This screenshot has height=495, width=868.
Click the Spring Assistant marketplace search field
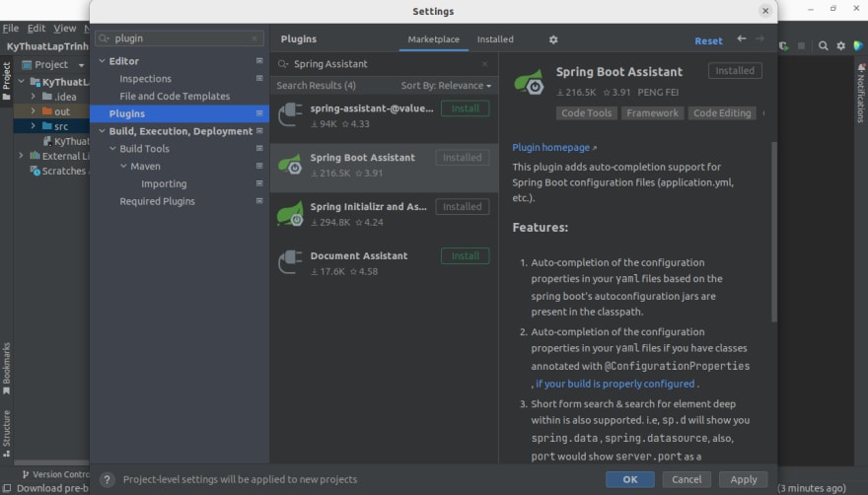click(x=384, y=64)
